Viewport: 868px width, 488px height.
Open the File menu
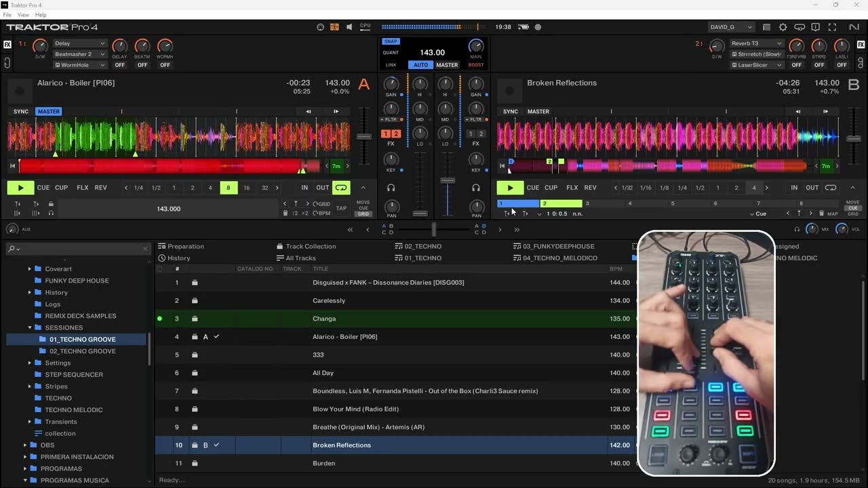pos(7,15)
